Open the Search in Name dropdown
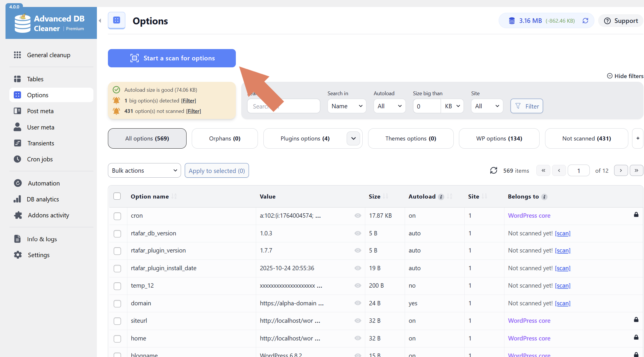 [347, 106]
